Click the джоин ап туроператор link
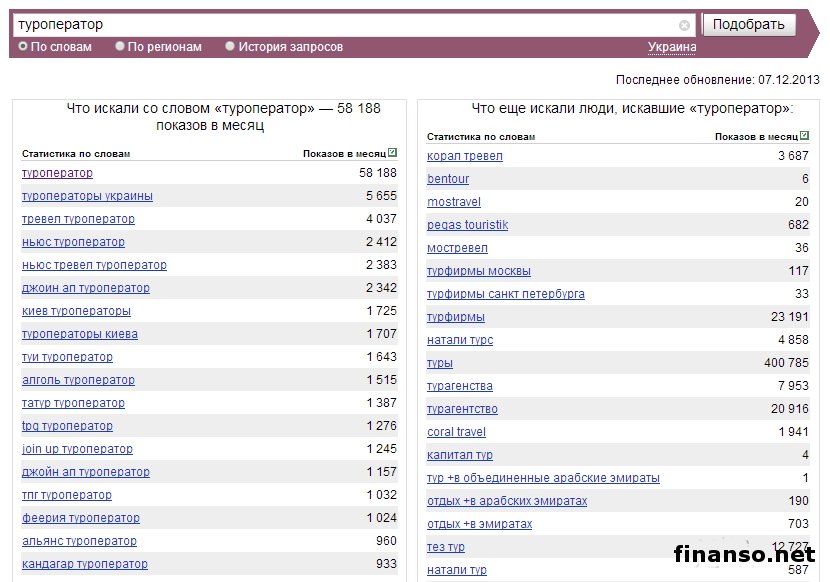830x582 pixels. coord(85,288)
